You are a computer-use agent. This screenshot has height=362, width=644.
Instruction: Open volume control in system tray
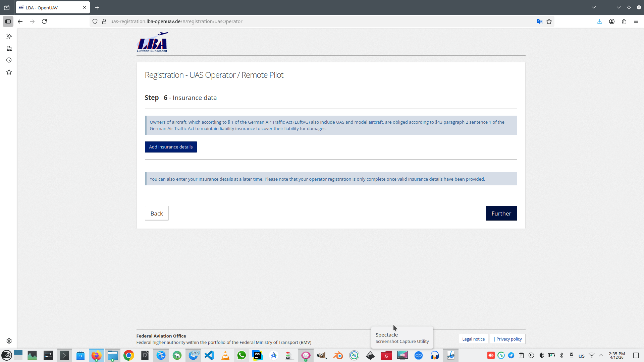[541, 355]
